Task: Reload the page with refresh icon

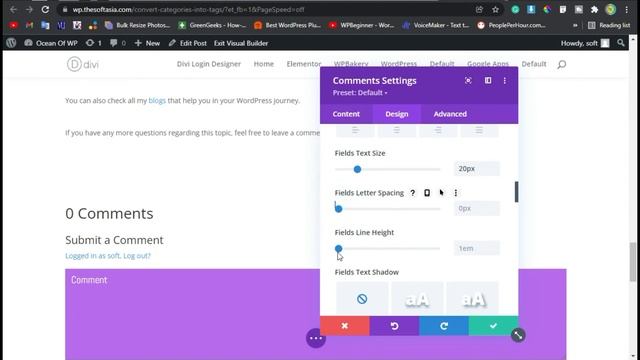Action: click(x=45, y=9)
